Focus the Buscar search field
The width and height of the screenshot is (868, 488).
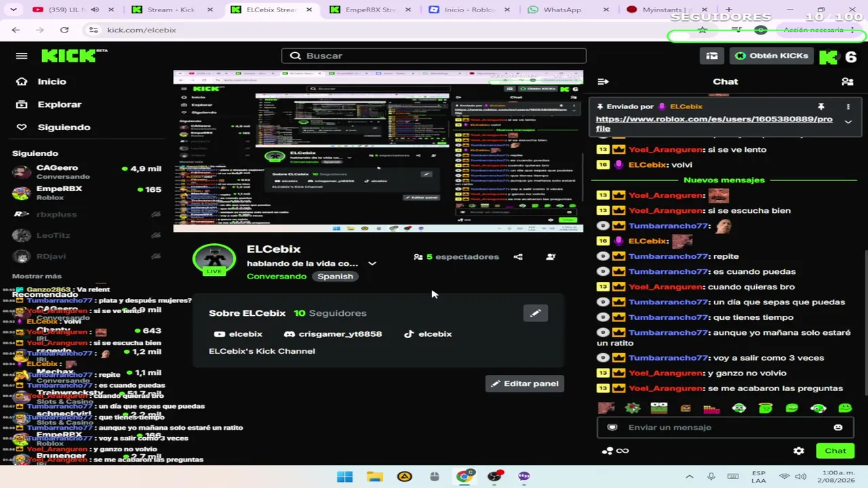tap(434, 56)
